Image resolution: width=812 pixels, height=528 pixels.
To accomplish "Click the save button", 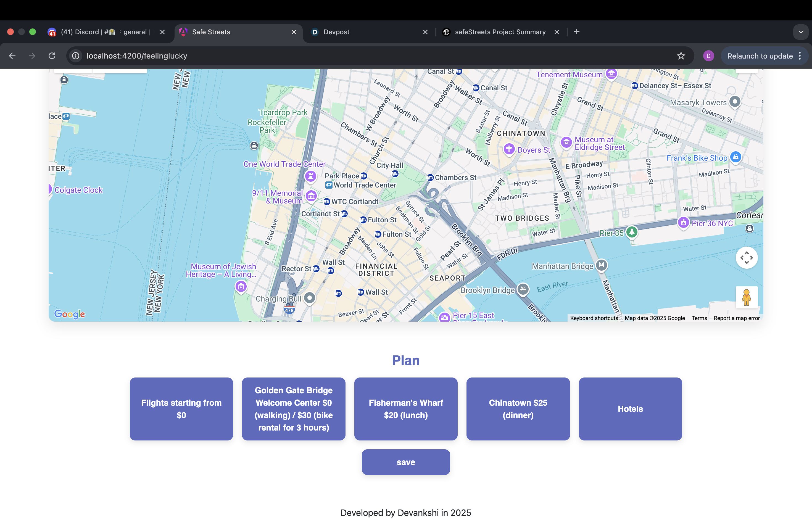I will pos(406,462).
